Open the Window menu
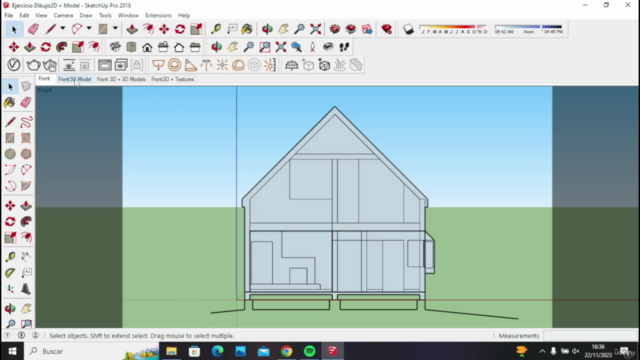 tap(128, 16)
